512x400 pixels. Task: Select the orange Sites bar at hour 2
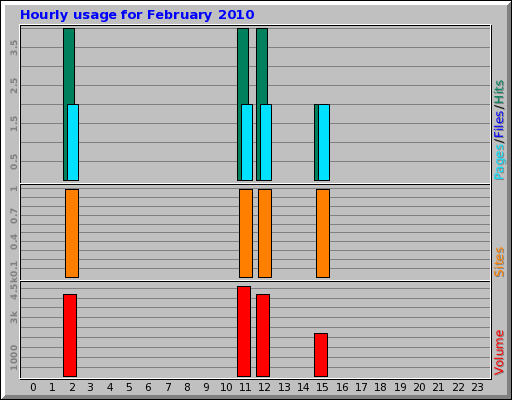(72, 233)
